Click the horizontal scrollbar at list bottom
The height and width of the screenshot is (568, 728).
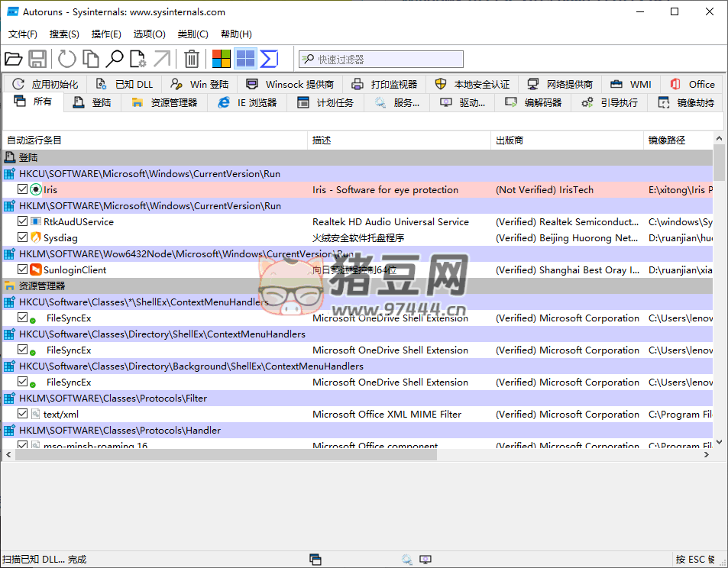click(x=229, y=454)
